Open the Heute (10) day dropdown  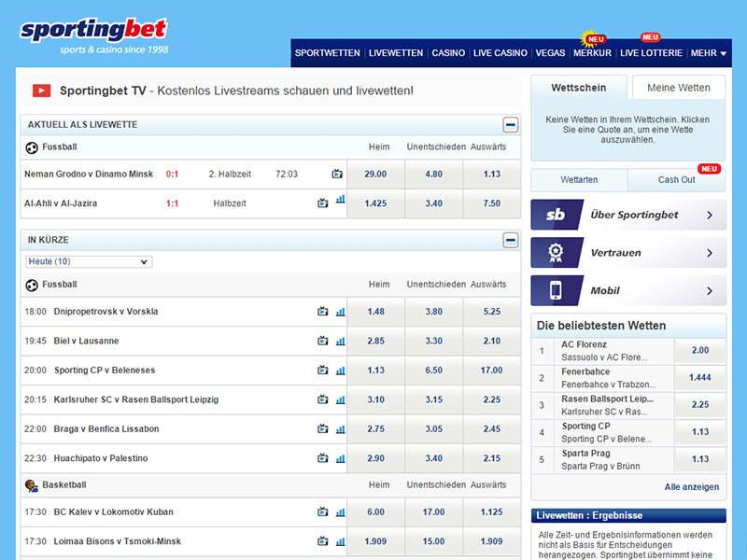tap(89, 261)
